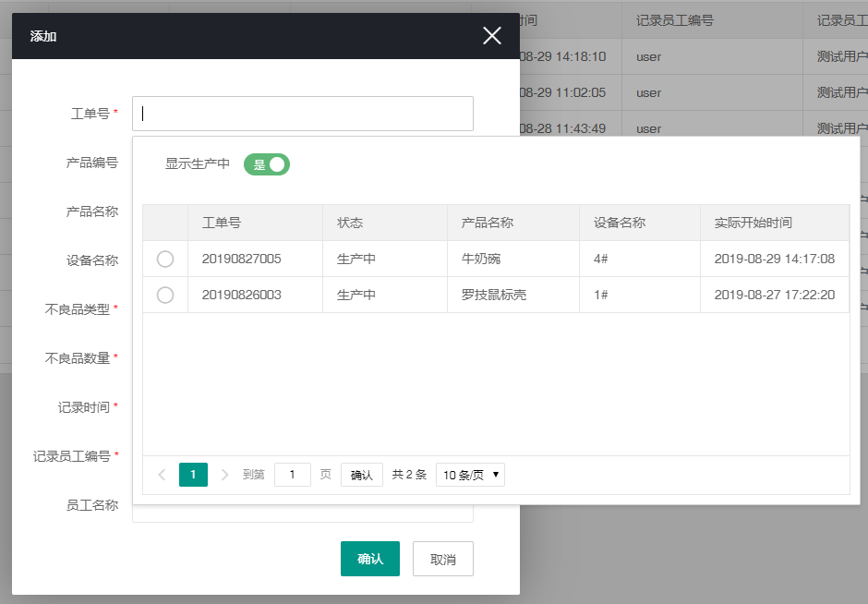
Task: Confirm the form with the green 确认 button
Action: point(369,558)
